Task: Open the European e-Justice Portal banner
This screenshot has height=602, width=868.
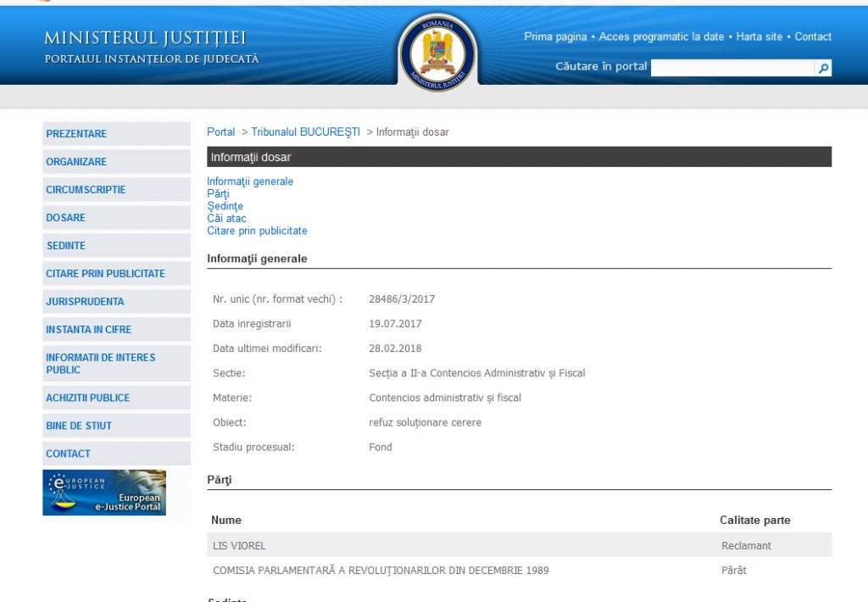Action: [104, 493]
